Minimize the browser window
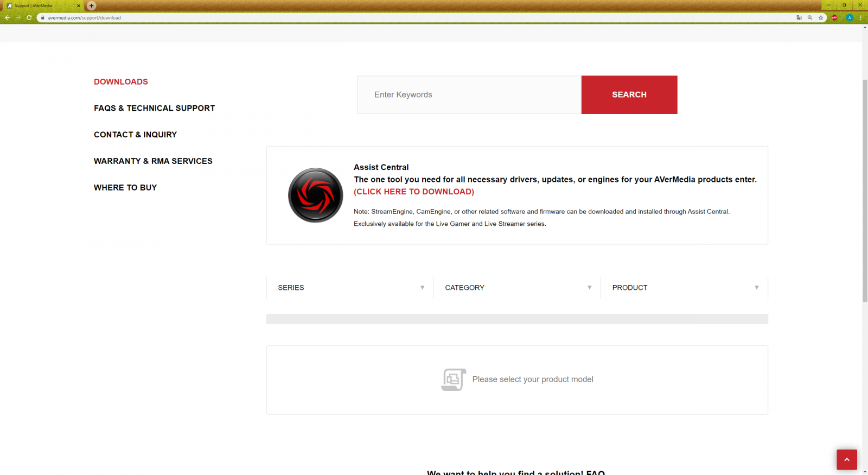Viewport: 868px width, 475px height. [829, 5]
